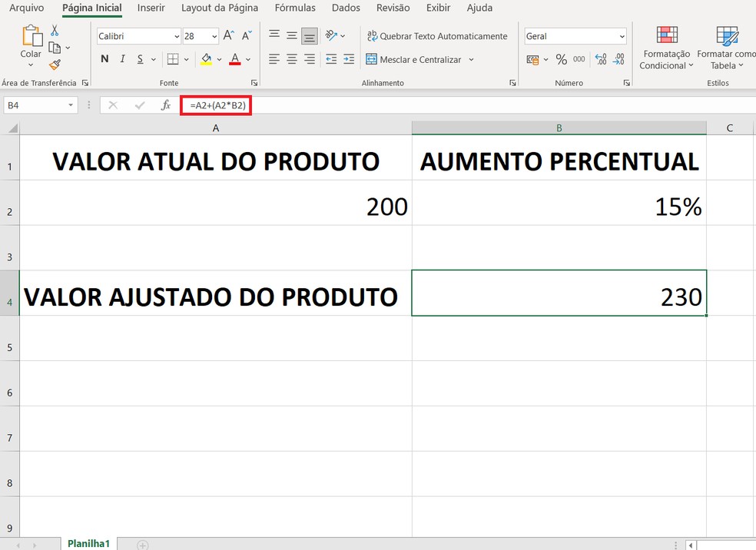Image resolution: width=756 pixels, height=550 pixels.
Task: Click the Copy icon in clipboard group
Action: click(x=55, y=47)
